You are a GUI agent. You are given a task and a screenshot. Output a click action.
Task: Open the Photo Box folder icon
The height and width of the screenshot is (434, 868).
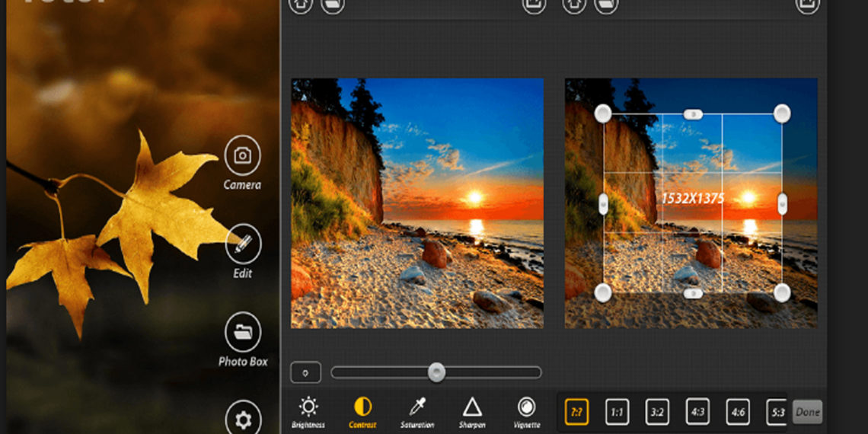(243, 332)
